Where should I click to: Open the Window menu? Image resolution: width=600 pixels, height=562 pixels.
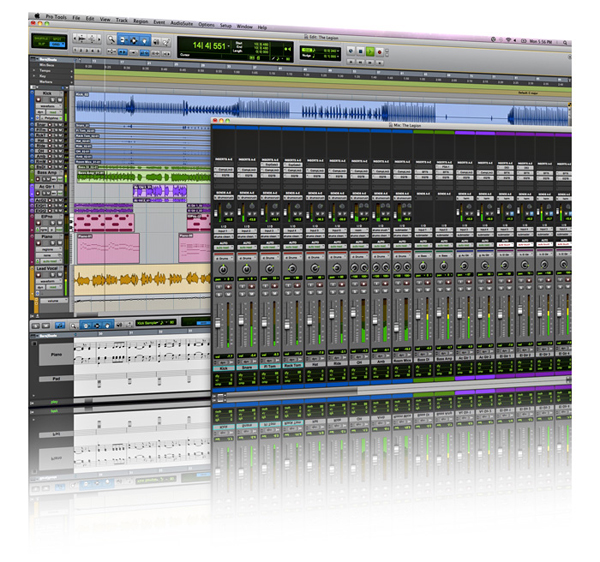click(x=245, y=26)
